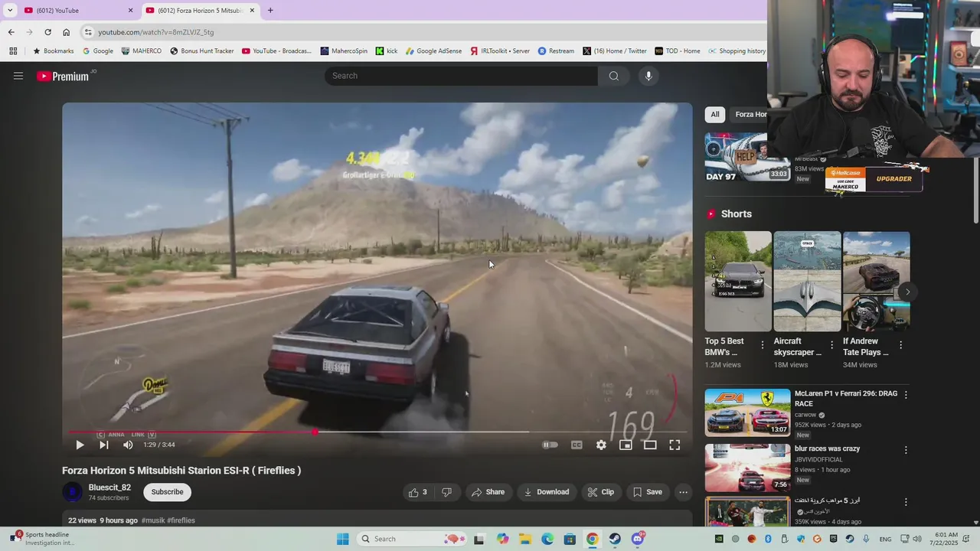
Task: Go back in browser history
Action: [x=11, y=32]
